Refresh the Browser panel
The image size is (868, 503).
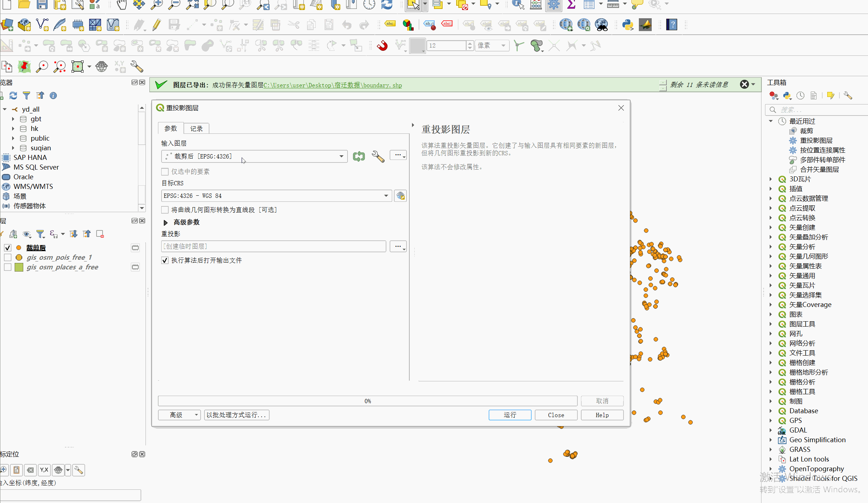click(13, 96)
